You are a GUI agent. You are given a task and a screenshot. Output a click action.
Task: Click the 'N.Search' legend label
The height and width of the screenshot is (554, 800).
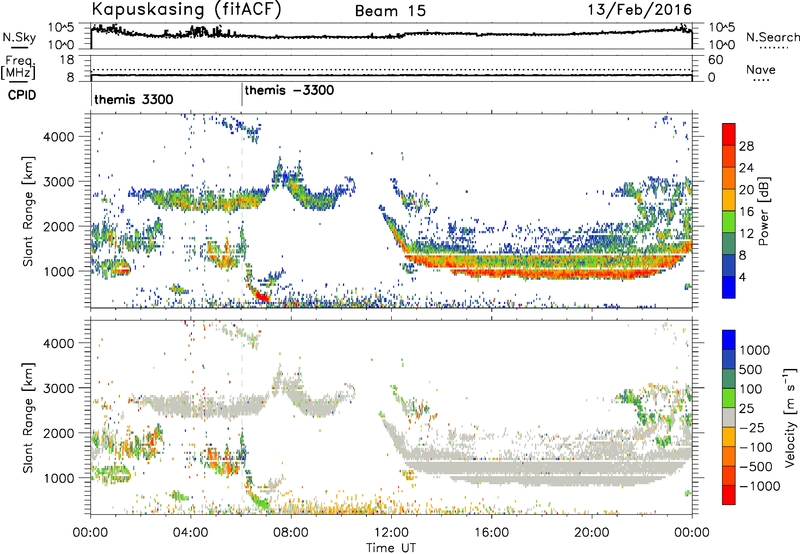tap(772, 37)
